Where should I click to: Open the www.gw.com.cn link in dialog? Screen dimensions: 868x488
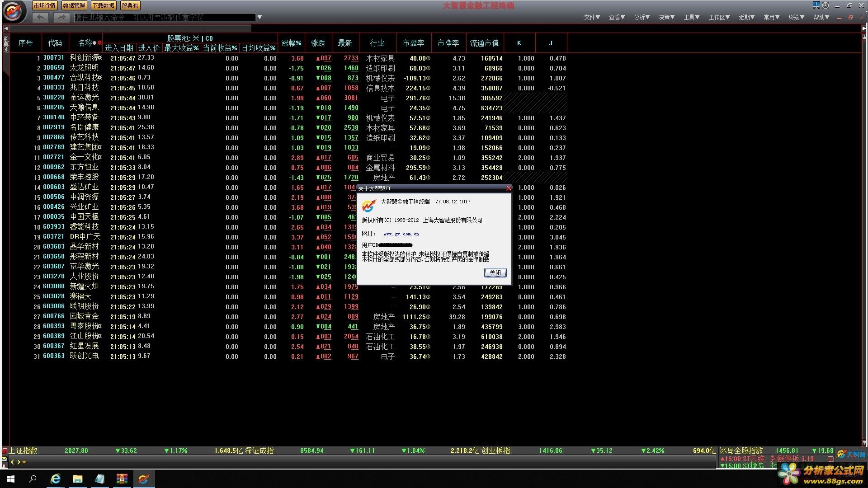tap(401, 234)
